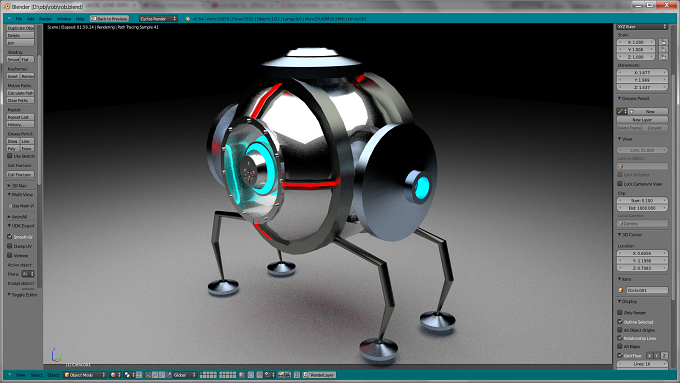Click the RenderLayer icon button in header
The width and height of the screenshot is (680, 383).
pyautogui.click(x=319, y=375)
